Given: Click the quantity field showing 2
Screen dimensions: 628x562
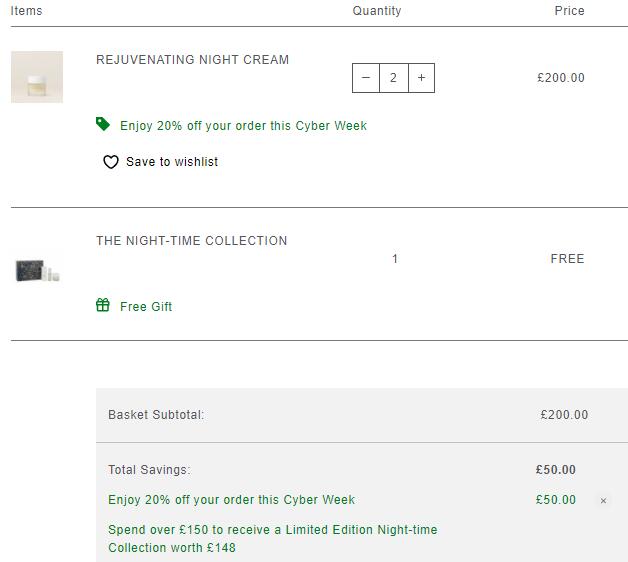Looking at the screenshot, I should (x=394, y=78).
